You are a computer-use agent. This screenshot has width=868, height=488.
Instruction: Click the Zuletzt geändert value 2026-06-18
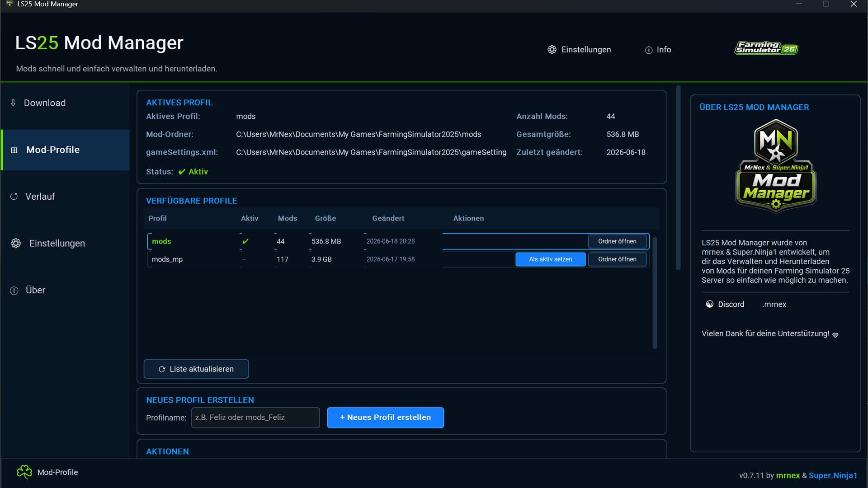tap(626, 152)
